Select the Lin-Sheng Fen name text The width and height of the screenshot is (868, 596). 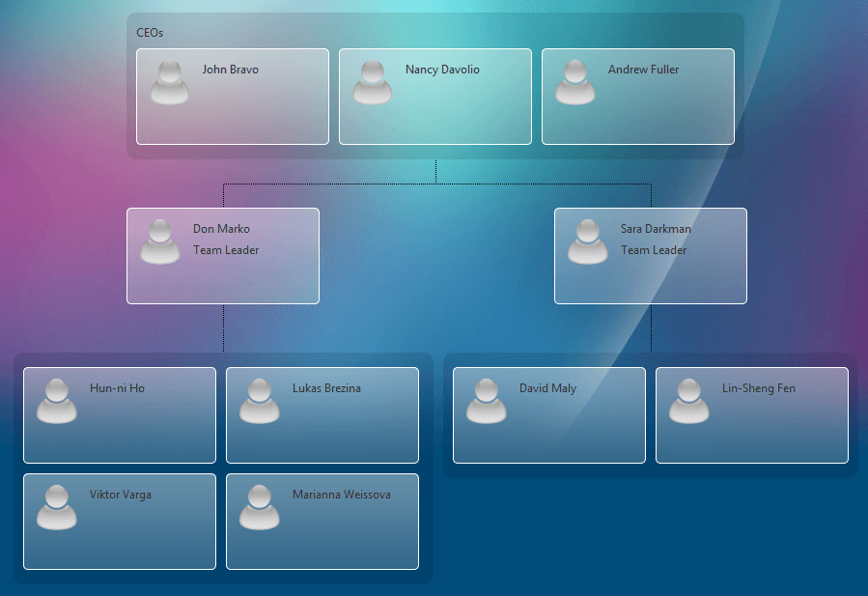pos(758,389)
